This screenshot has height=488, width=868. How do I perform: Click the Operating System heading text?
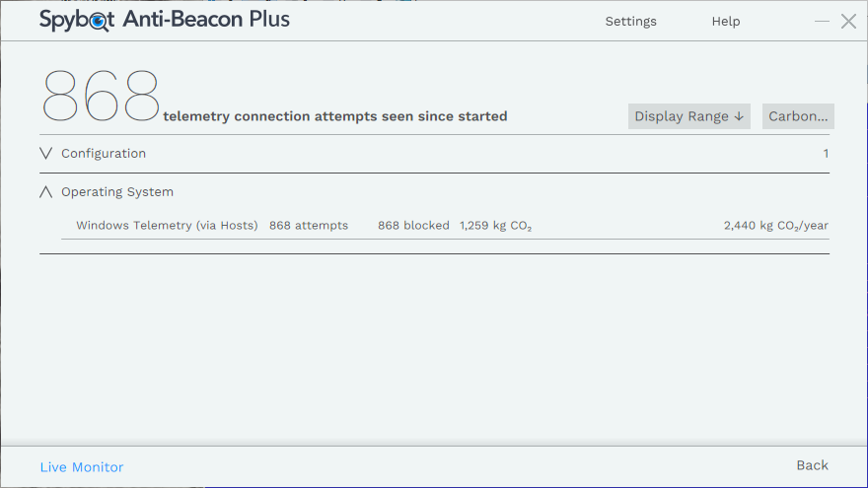117,192
